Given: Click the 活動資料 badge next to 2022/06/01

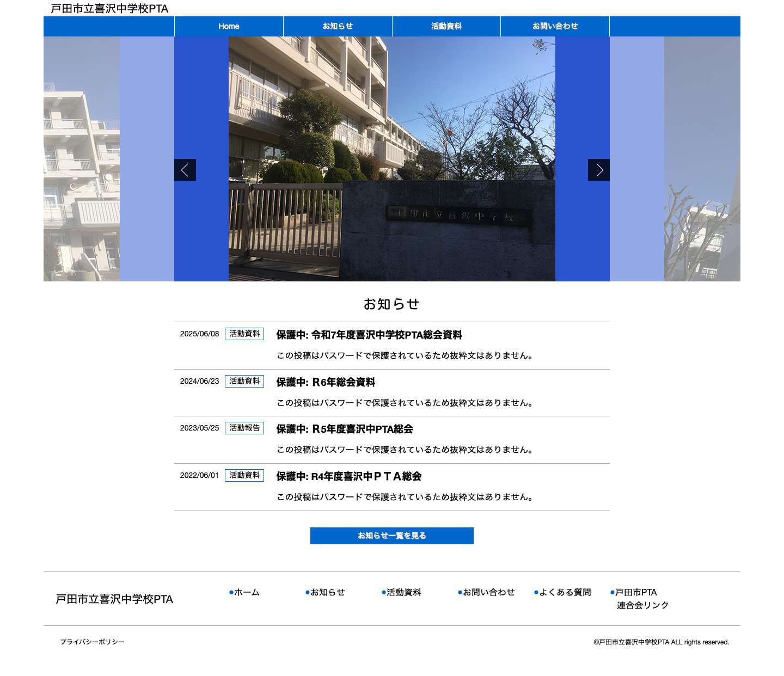Looking at the screenshot, I should pyautogui.click(x=244, y=475).
